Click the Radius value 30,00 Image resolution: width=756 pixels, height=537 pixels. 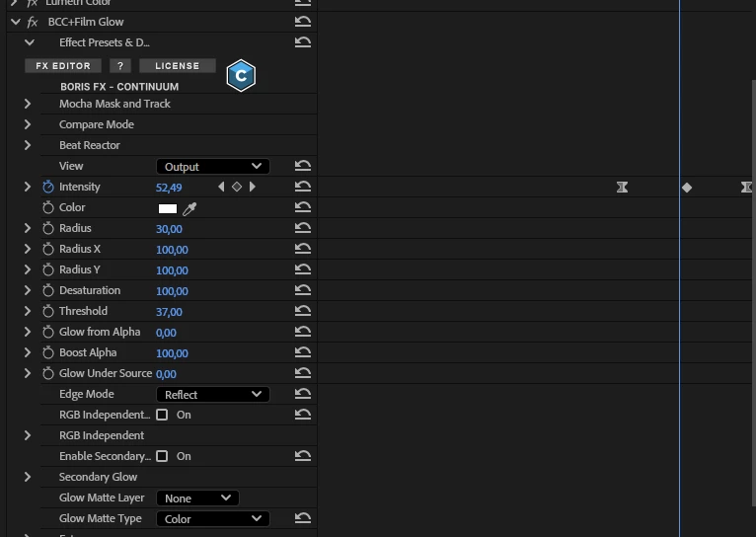pos(169,229)
